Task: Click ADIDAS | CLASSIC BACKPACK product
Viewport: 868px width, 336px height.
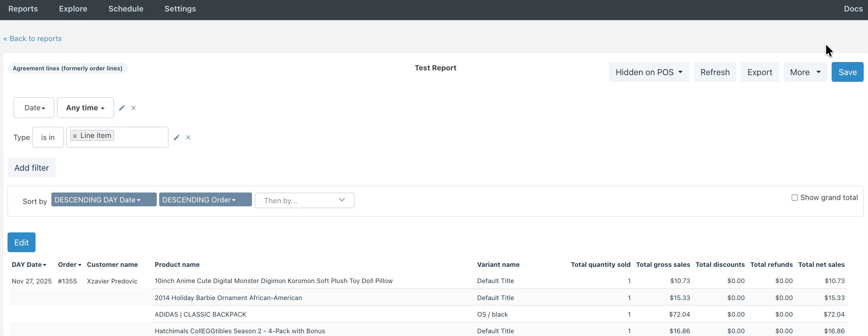Action: coord(200,315)
